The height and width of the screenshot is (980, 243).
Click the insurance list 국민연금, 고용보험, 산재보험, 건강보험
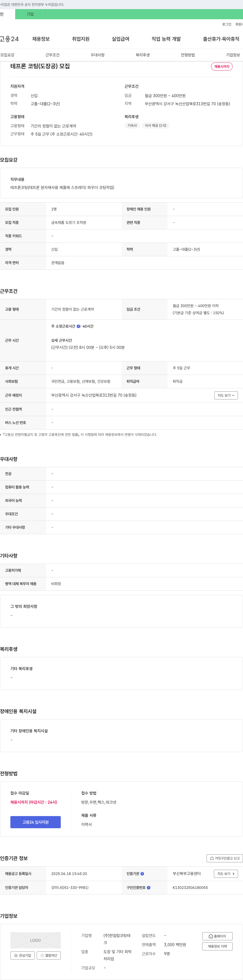pos(81,381)
